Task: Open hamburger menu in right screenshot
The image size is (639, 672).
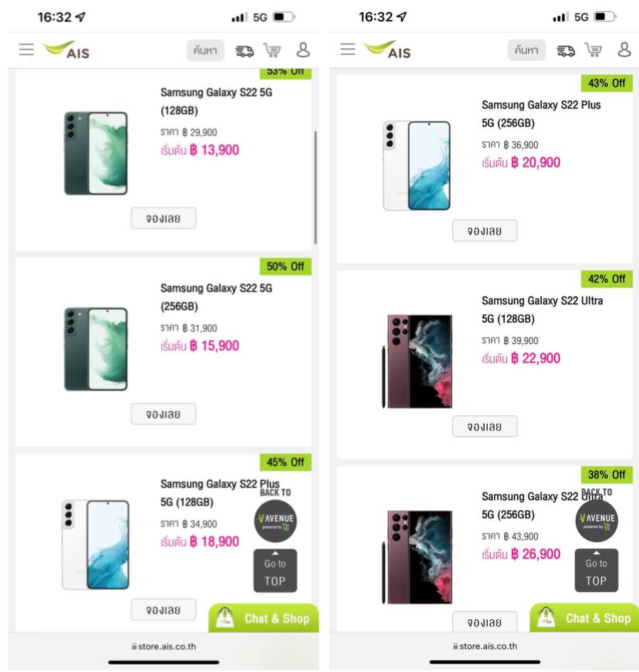Action: click(348, 50)
